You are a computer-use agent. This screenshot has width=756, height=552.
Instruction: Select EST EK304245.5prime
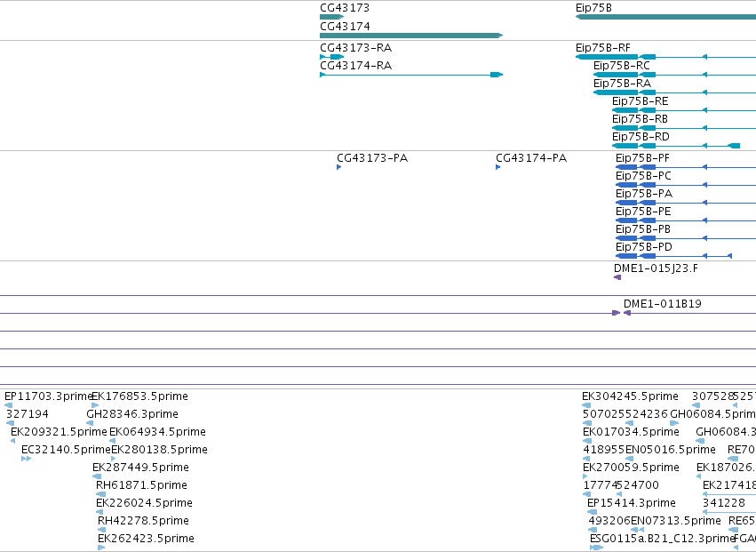(630, 396)
